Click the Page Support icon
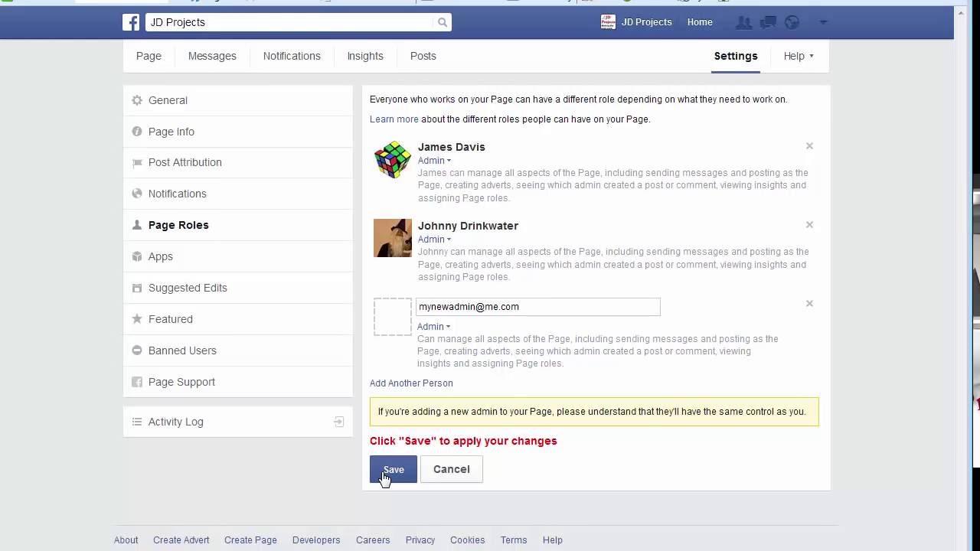This screenshot has height=551, width=980. click(x=137, y=382)
